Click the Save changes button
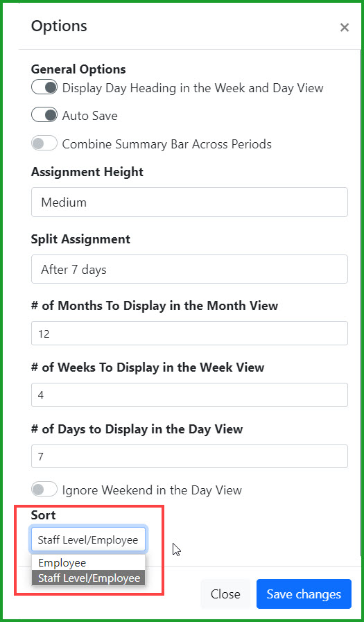Viewport: 364px width, 622px height. click(304, 594)
